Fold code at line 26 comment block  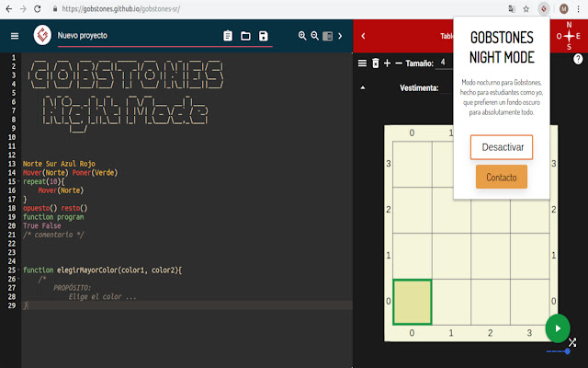click(18, 279)
